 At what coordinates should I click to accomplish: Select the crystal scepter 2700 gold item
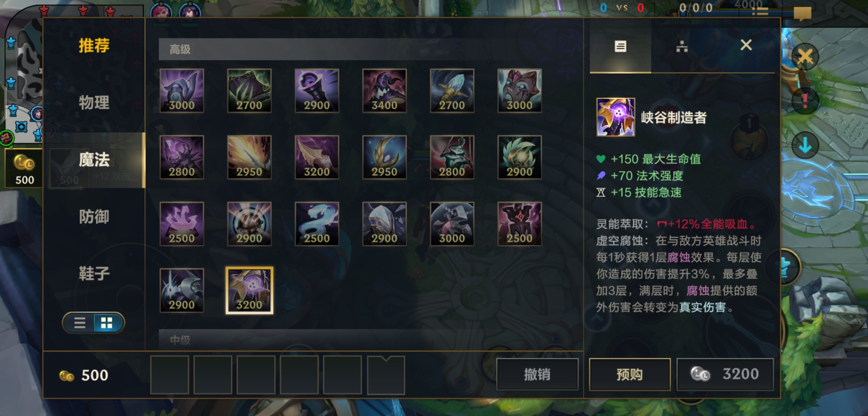(452, 91)
